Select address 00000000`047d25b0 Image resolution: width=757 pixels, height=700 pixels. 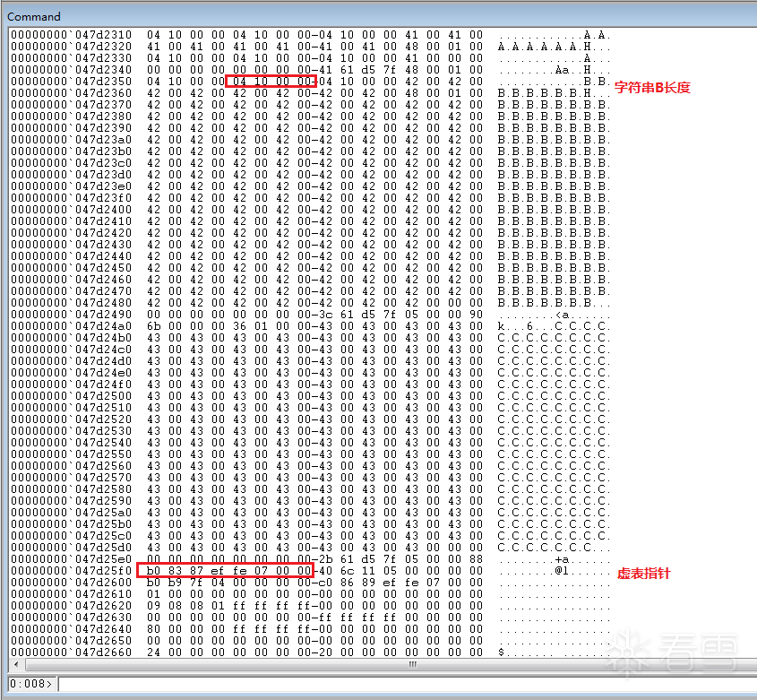tap(71, 523)
